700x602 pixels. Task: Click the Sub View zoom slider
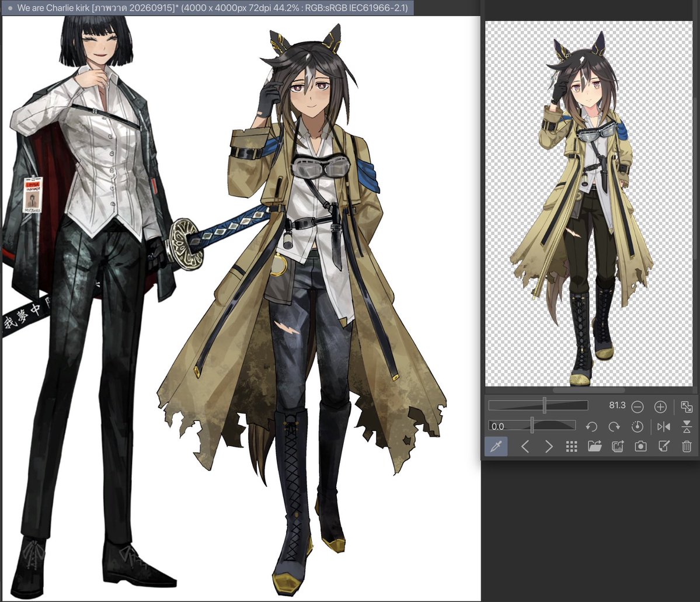(538, 405)
